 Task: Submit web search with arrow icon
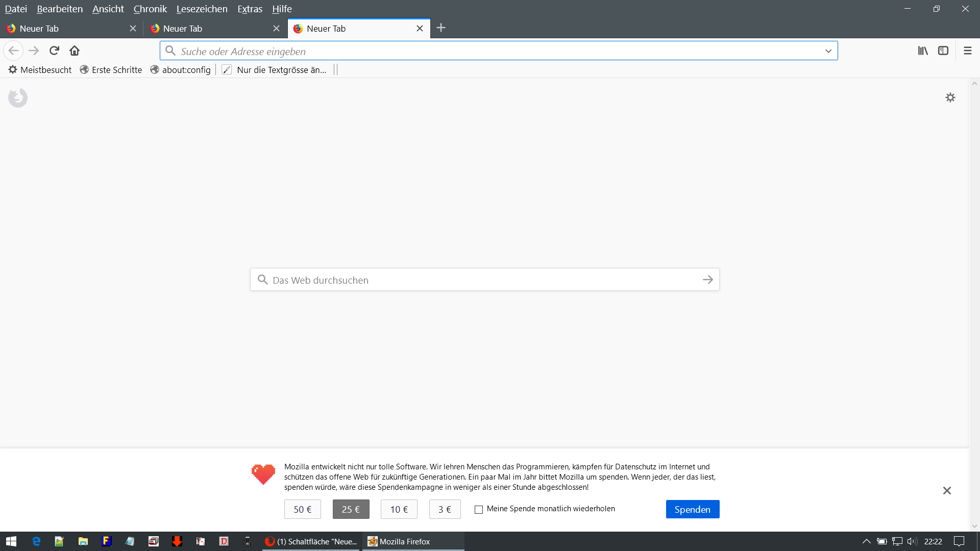click(x=707, y=280)
